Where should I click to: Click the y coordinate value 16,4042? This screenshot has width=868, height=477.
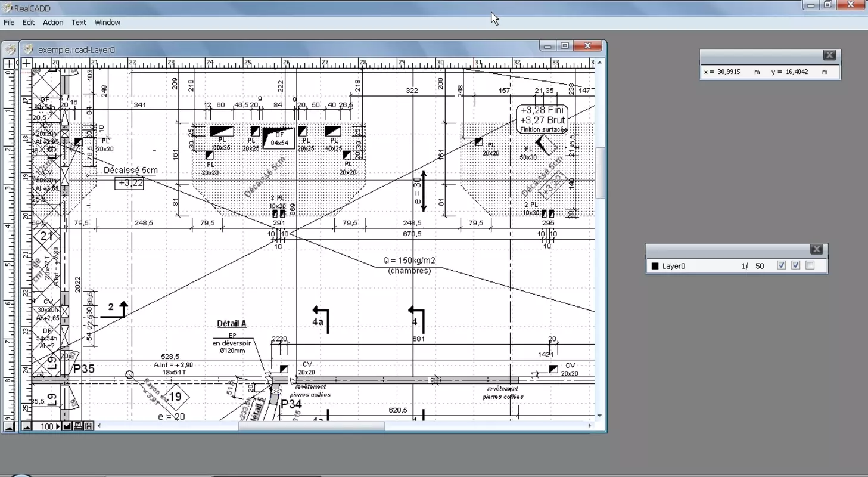(x=796, y=72)
